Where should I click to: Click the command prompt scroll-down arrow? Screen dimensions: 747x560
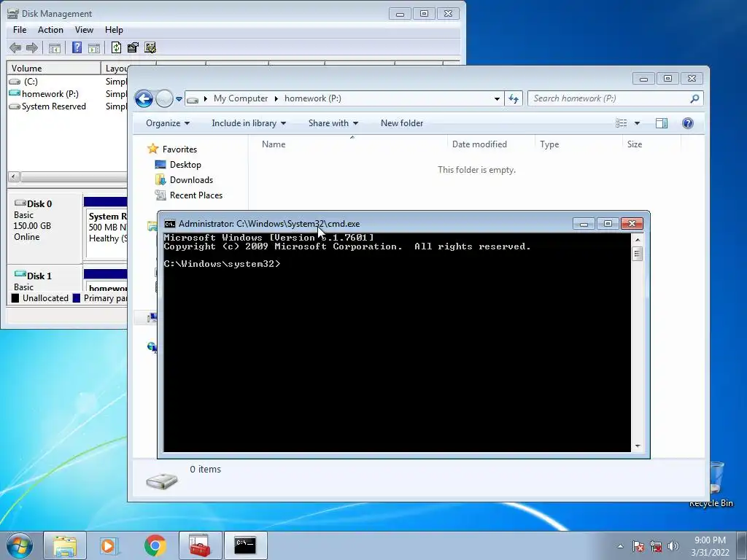(638, 446)
